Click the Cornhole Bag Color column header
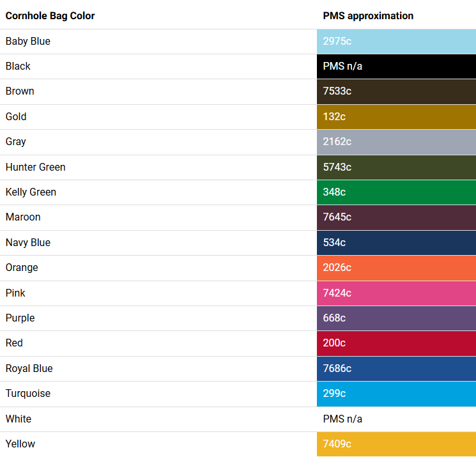This screenshot has width=476, height=457. [x=50, y=16]
